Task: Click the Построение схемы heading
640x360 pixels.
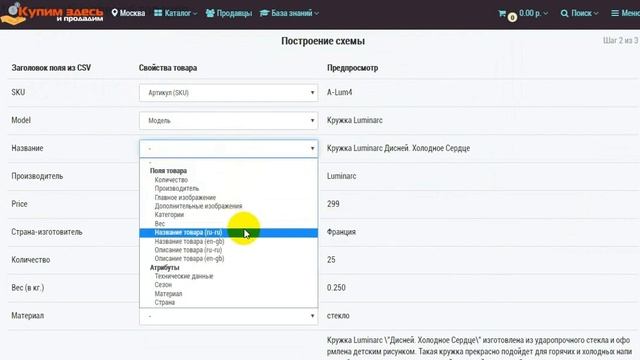Action: [323, 41]
